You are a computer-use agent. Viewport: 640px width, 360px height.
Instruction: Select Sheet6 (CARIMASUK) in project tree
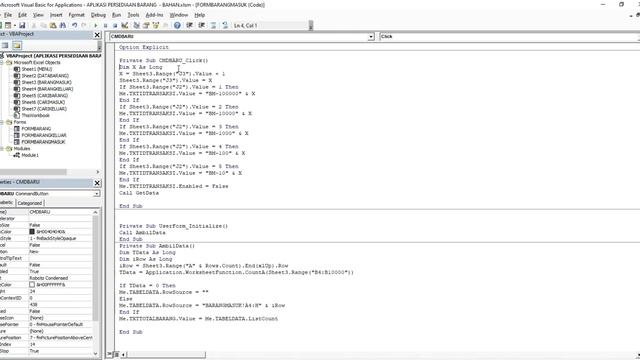tap(43, 102)
